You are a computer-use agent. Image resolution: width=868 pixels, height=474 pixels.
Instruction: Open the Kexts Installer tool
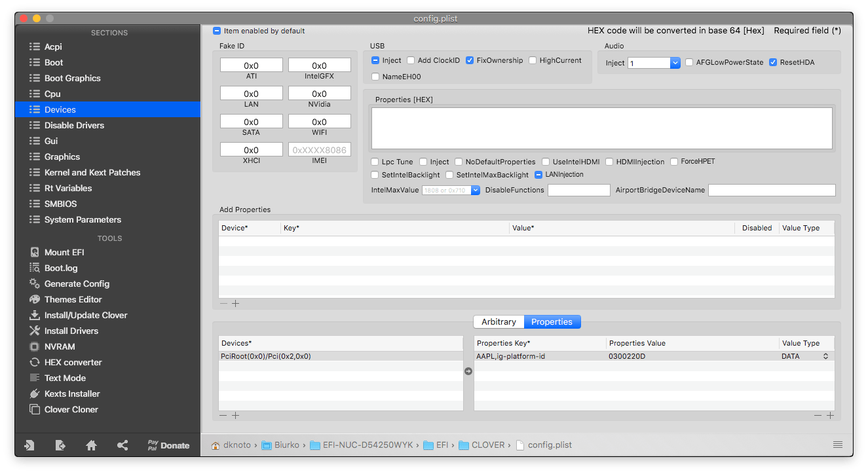pos(72,393)
